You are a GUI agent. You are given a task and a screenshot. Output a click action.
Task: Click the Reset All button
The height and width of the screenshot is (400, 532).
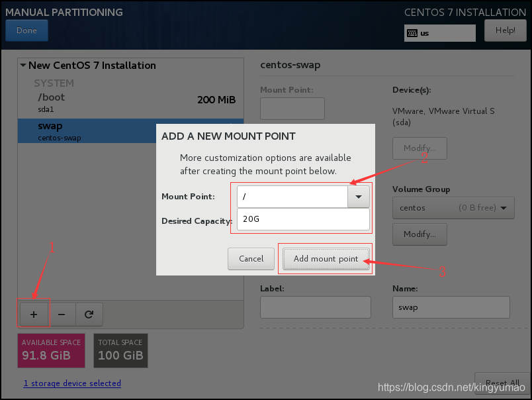502,383
